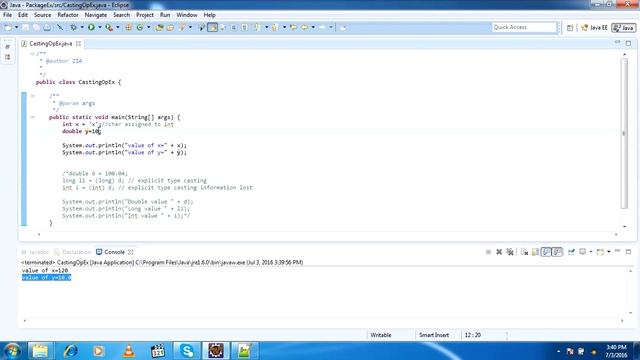The width and height of the screenshot is (640, 360).
Task: Click the Debug bug icon
Action: click(73, 27)
